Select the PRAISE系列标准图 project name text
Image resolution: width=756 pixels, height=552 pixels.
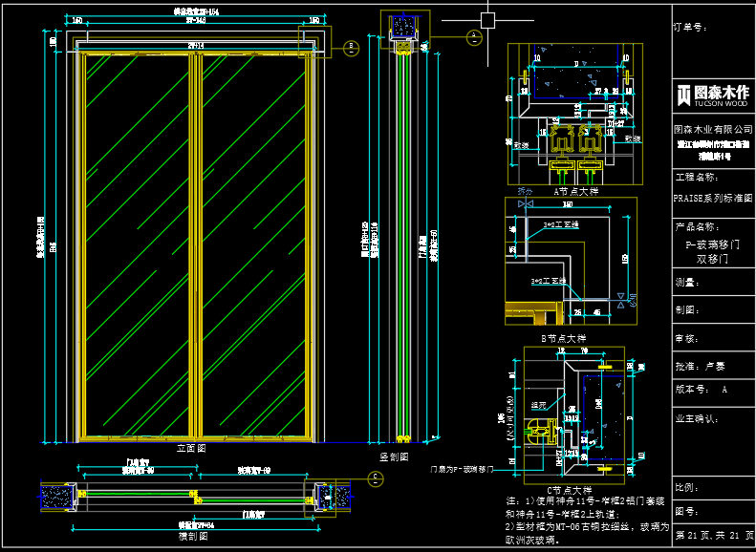coord(713,199)
